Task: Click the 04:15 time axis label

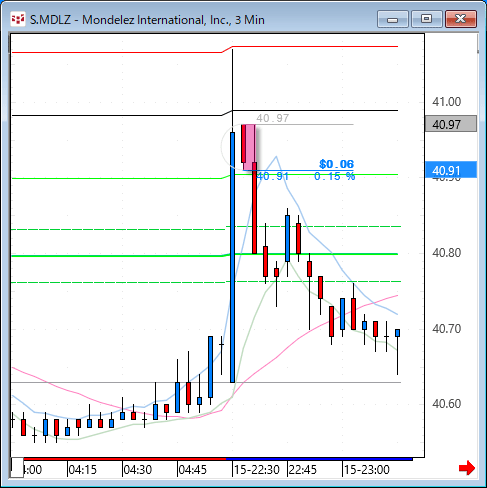Action: [x=82, y=470]
